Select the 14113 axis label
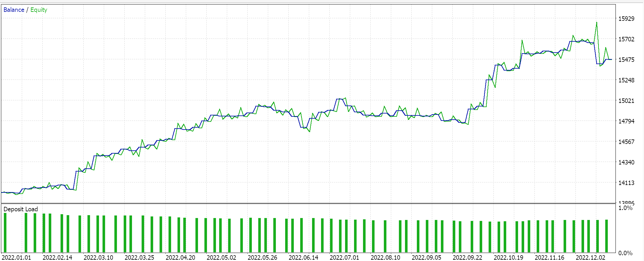Viewport: 644px width, 261px height. (x=626, y=183)
